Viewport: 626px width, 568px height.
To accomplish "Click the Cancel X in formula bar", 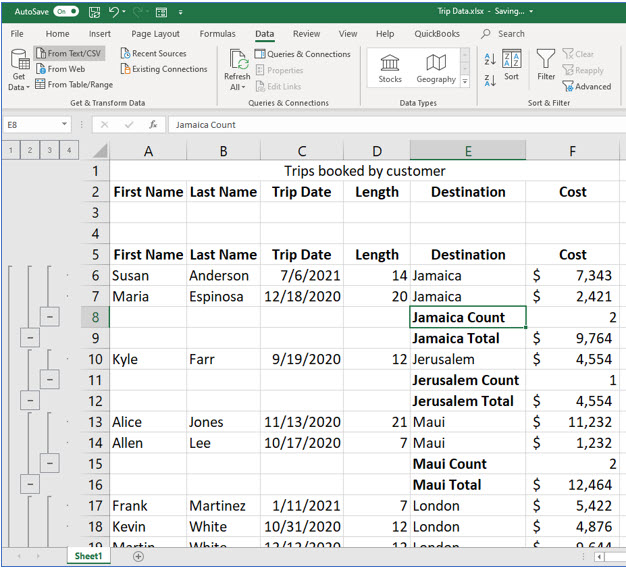I will point(105,125).
